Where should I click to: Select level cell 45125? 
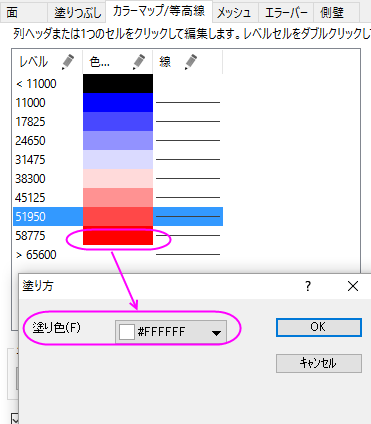point(48,197)
